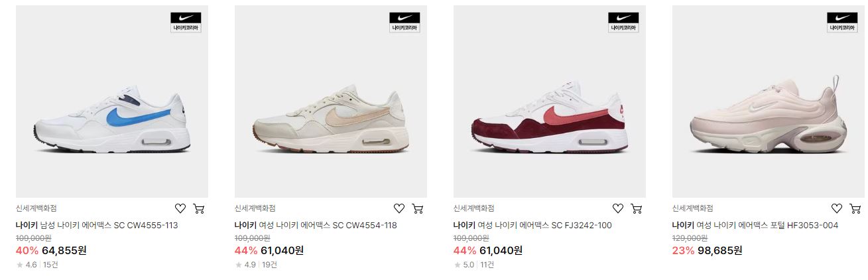Click the 나이키코리아 badge on the fourth product
Screen dimensions: 868x280
[x=842, y=23]
